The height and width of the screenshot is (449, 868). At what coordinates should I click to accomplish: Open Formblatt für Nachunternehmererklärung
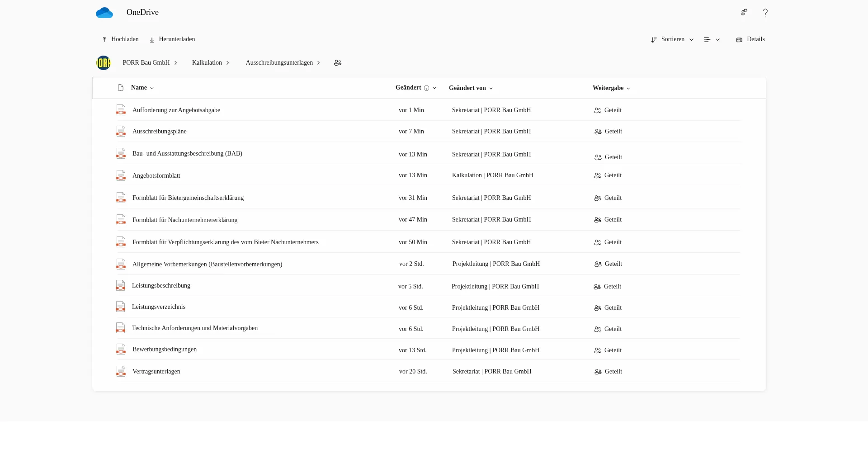pyautogui.click(x=185, y=220)
